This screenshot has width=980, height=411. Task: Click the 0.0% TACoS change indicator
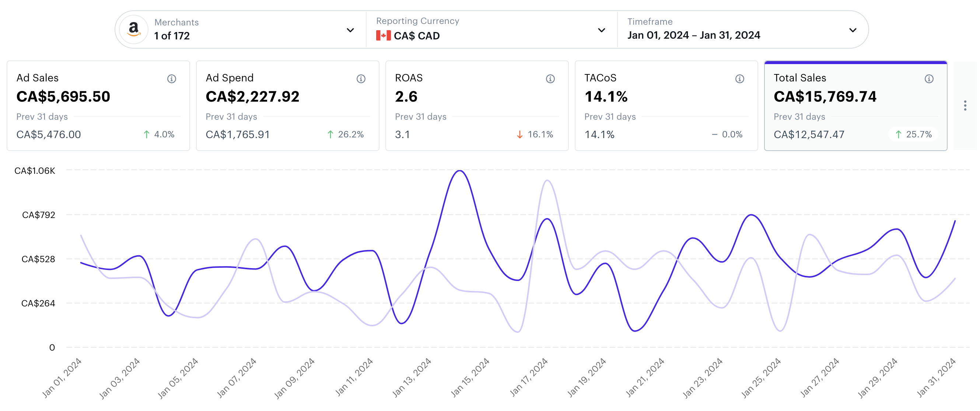(x=727, y=134)
